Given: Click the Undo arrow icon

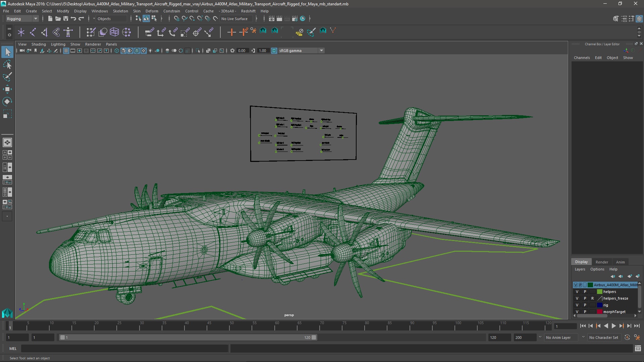Looking at the screenshot, I should coord(73,19).
